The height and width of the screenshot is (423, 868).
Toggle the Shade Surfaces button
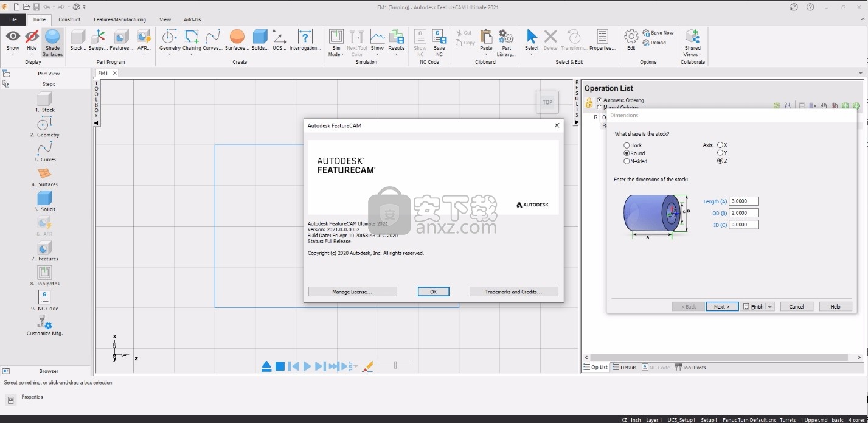click(53, 43)
